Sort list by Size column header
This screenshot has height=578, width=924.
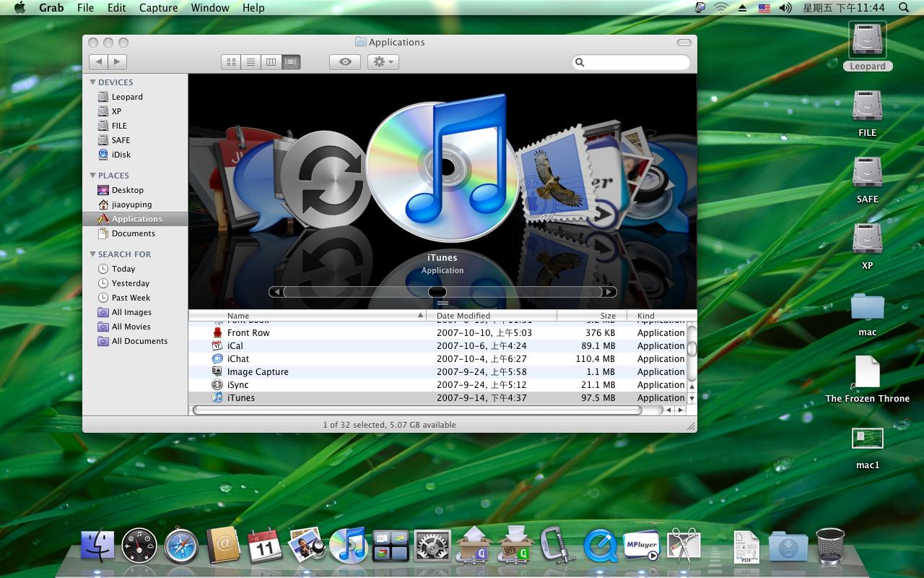pyautogui.click(x=592, y=316)
